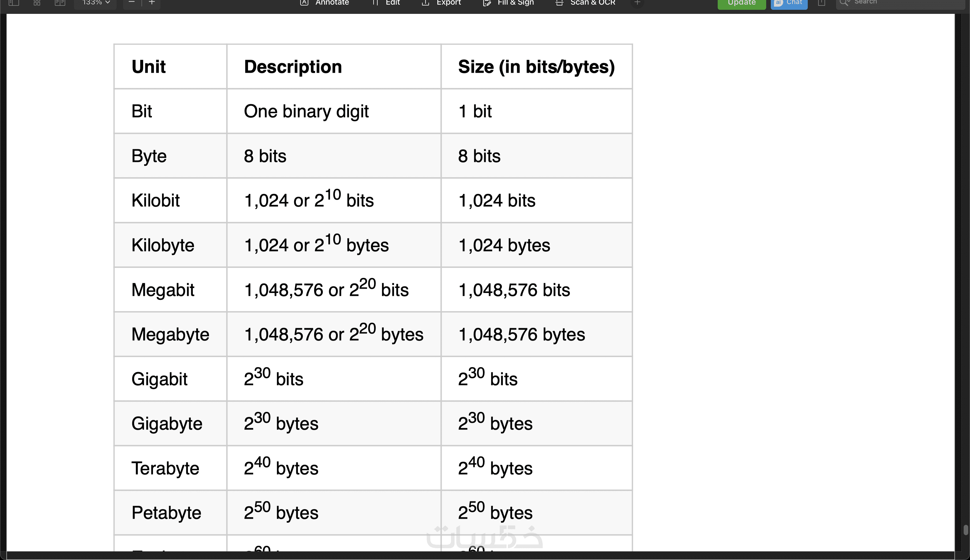Viewport: 970px width, 560px height.
Task: Click the vertical scrollbar thumb
Action: [965, 530]
